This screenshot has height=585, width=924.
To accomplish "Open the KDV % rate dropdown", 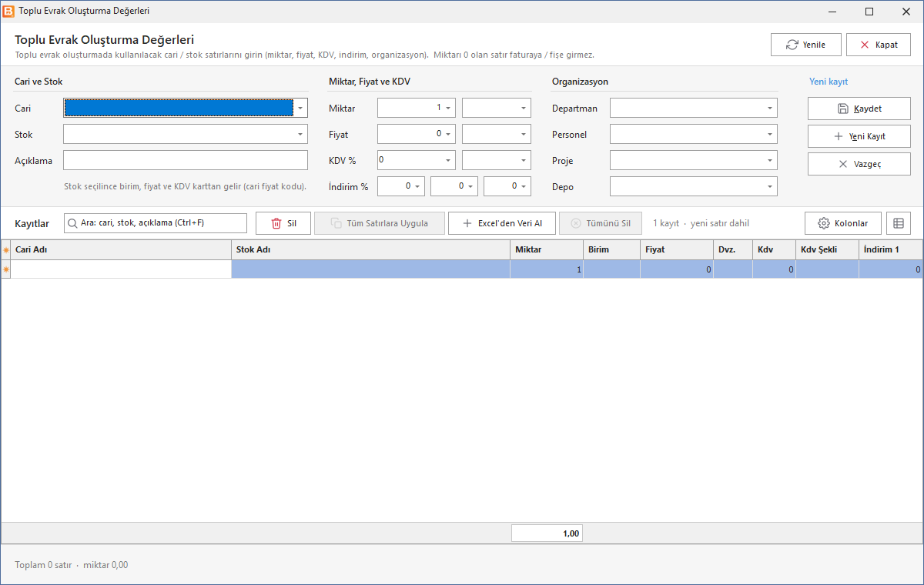I will (448, 160).
